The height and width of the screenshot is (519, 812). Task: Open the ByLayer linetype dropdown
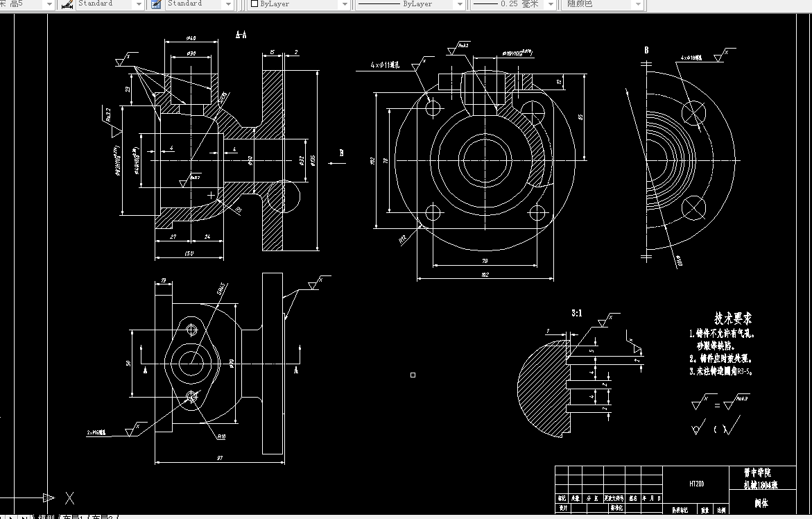pyautogui.click(x=460, y=4)
